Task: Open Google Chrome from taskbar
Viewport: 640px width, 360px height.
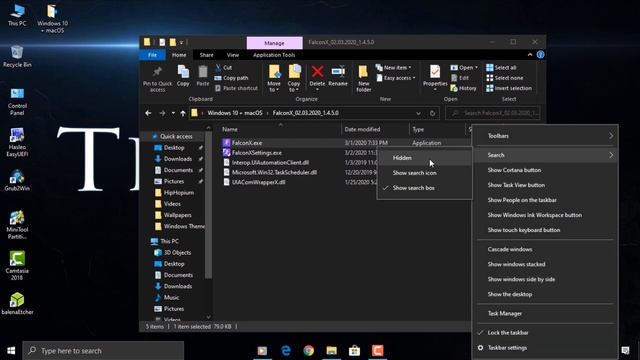Action: (x=309, y=350)
